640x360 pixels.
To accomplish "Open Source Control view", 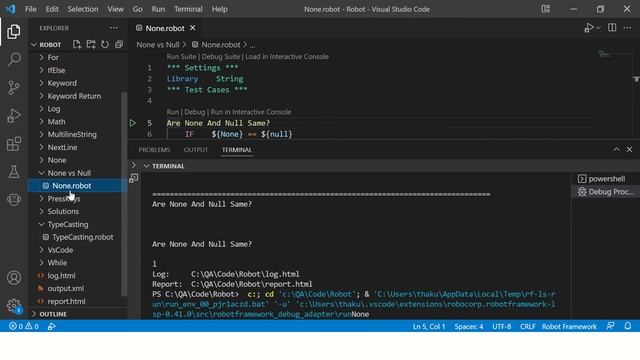I will point(13,87).
